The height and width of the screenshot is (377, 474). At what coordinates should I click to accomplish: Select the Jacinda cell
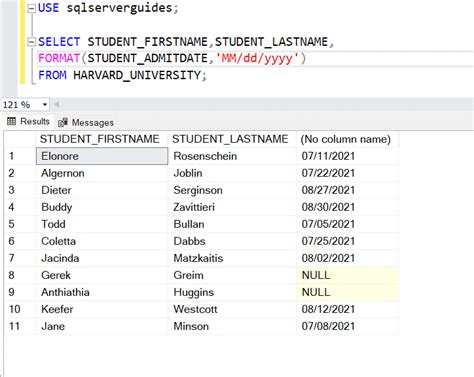click(102, 258)
